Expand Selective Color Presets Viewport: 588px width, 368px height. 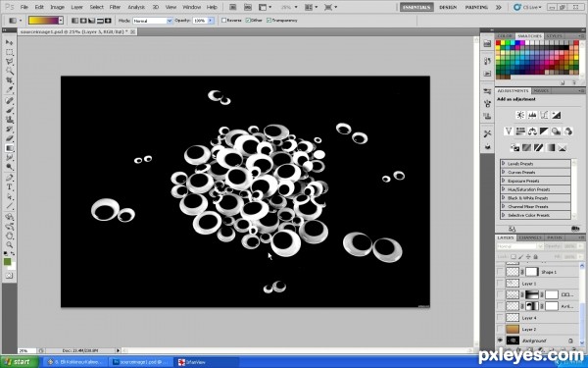[504, 215]
